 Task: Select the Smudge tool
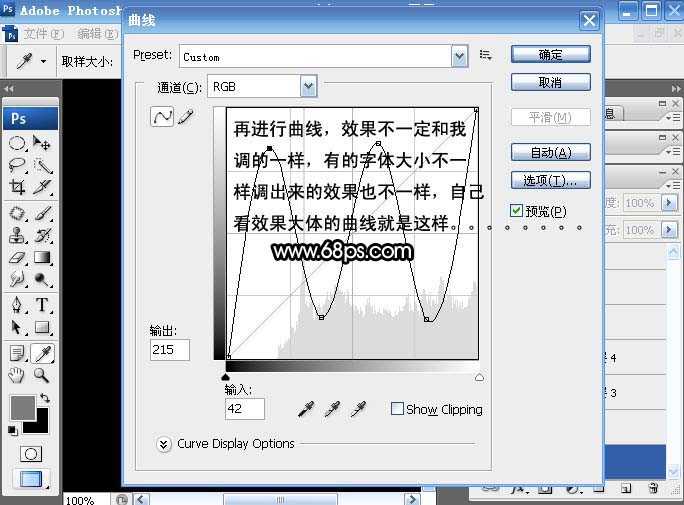click(17, 279)
